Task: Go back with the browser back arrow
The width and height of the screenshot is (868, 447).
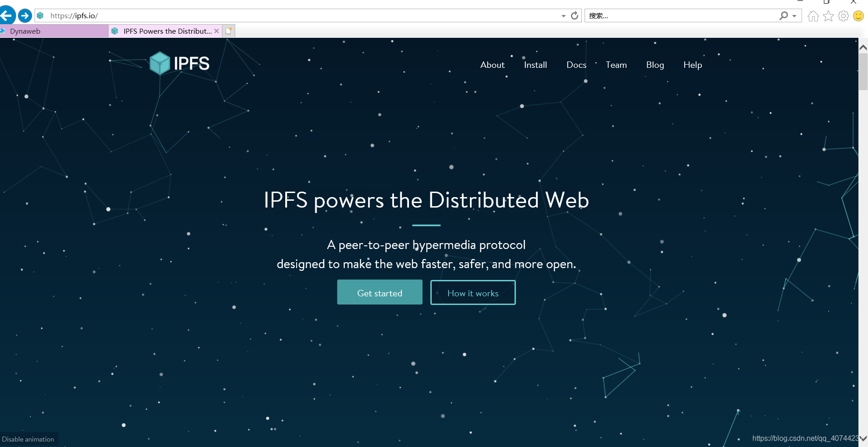Action: [6, 15]
